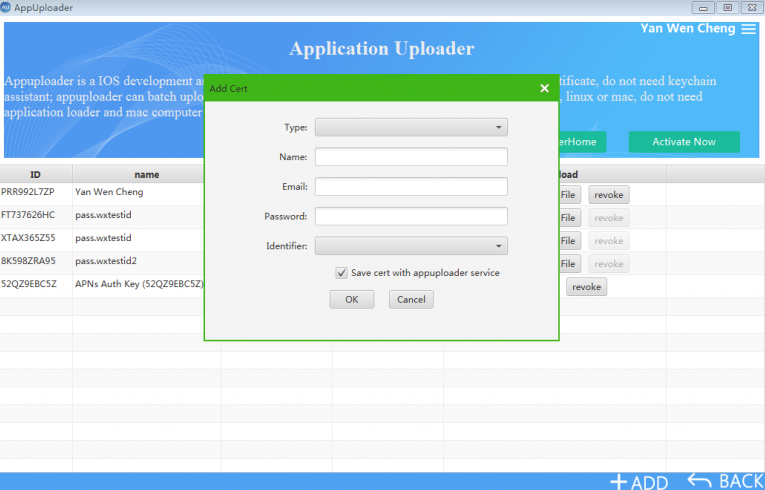Screen dimensions: 765x490
Task: Select the row with ID XTAX365Z55
Action: coord(36,238)
